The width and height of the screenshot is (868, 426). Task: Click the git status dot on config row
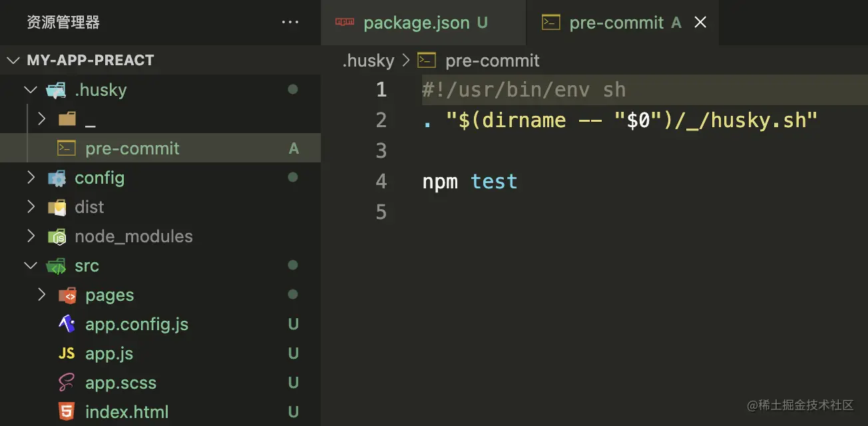tap(292, 177)
